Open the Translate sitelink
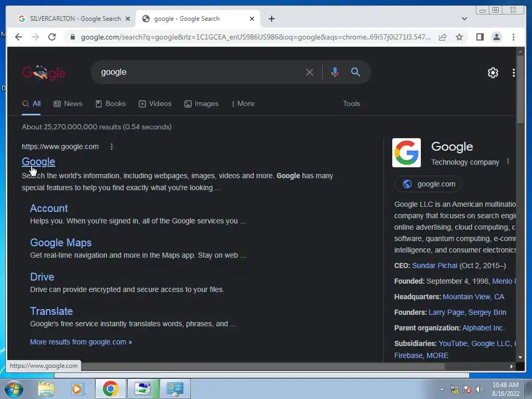 (51, 311)
